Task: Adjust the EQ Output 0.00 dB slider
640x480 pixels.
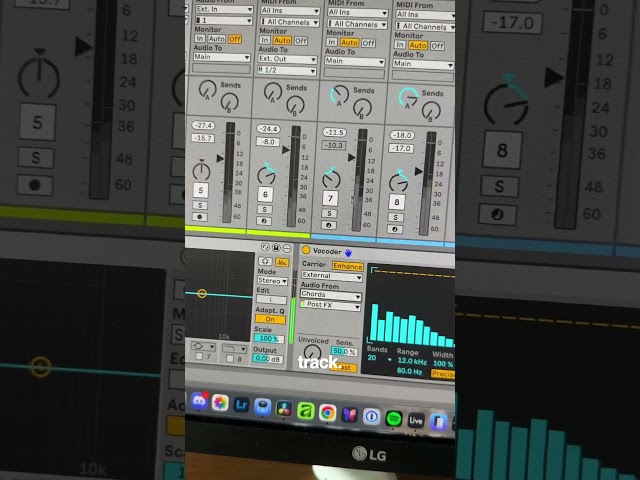Action: [x=268, y=359]
